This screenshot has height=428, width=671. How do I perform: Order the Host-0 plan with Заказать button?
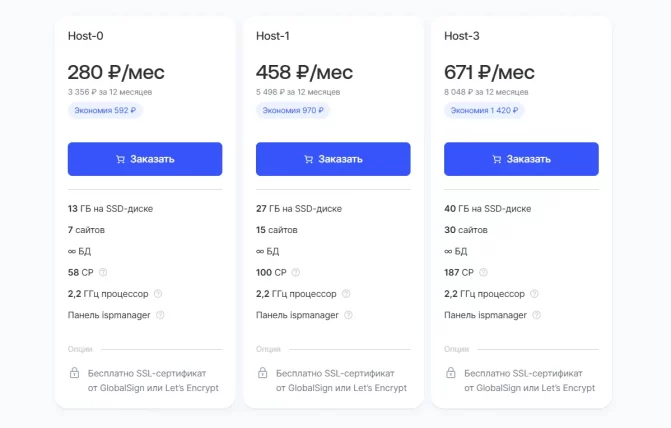point(145,159)
